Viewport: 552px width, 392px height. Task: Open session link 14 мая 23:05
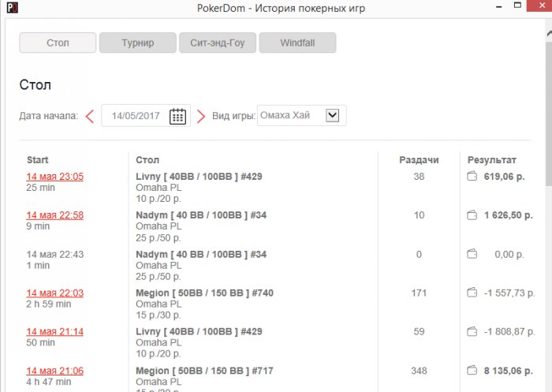click(55, 177)
